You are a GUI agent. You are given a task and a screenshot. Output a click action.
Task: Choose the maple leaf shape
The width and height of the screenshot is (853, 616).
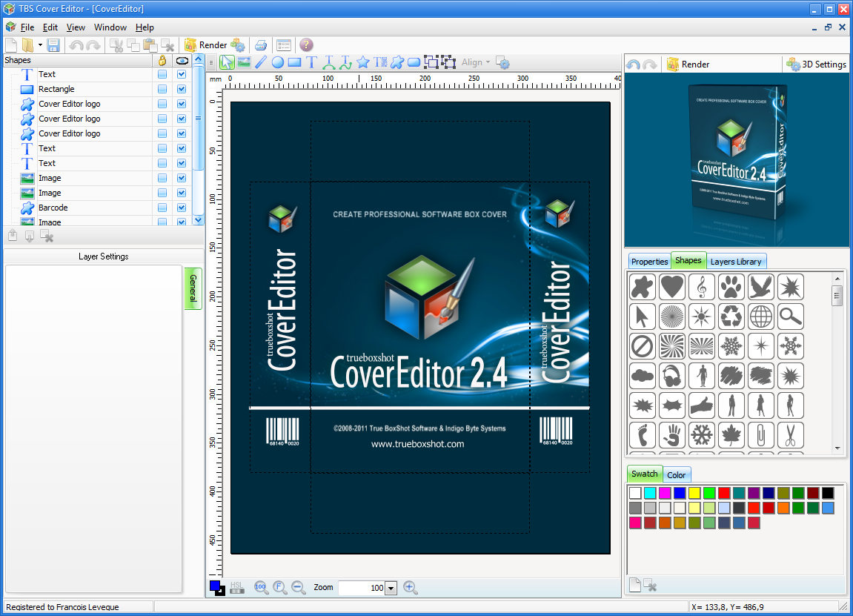[x=731, y=435]
